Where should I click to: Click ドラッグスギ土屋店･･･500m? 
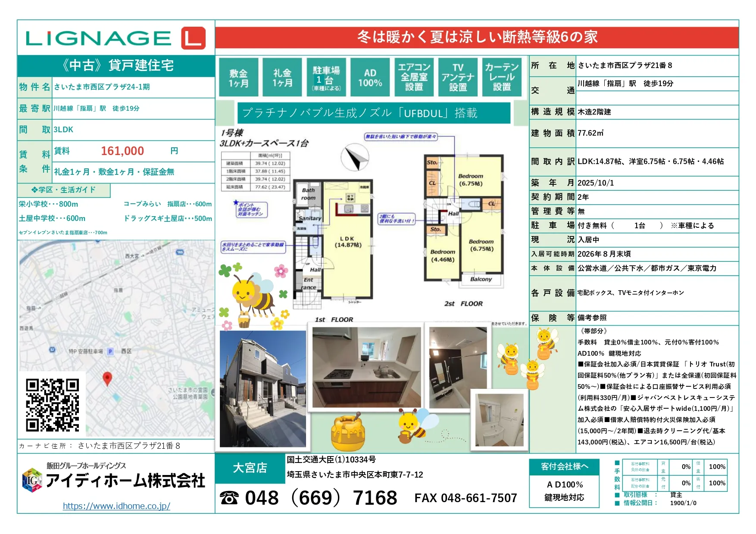(168, 218)
